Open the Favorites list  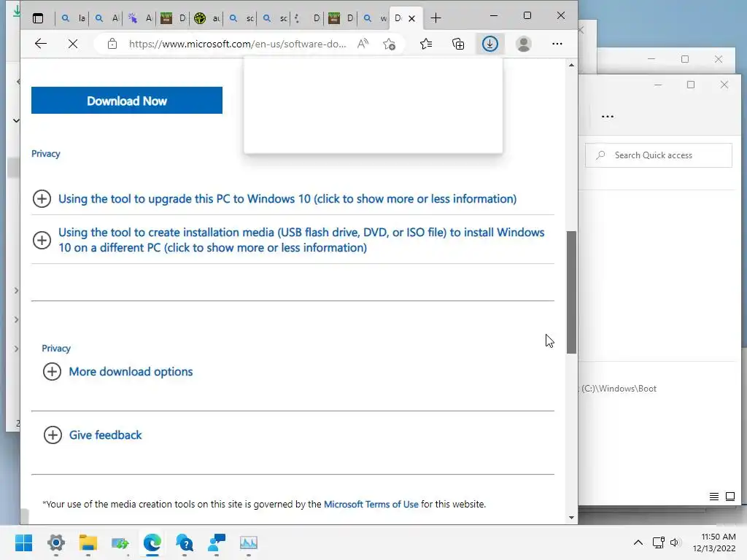click(x=426, y=44)
